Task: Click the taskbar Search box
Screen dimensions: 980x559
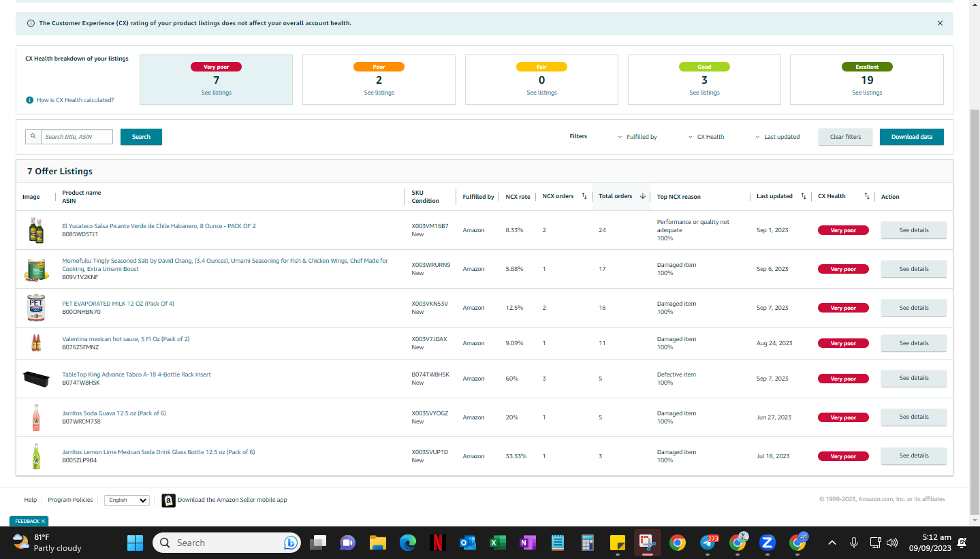Action: click(x=227, y=543)
